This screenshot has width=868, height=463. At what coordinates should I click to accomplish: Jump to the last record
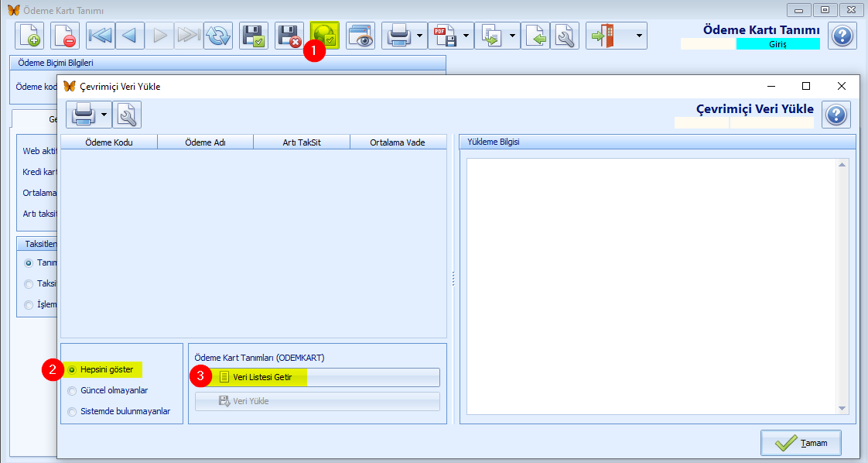[x=189, y=36]
